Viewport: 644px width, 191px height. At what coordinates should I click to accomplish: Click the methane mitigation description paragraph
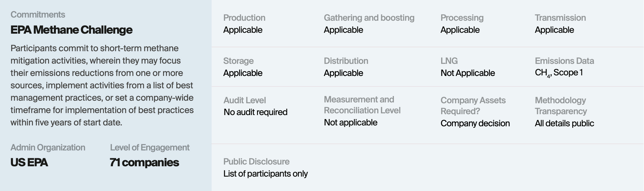click(102, 85)
